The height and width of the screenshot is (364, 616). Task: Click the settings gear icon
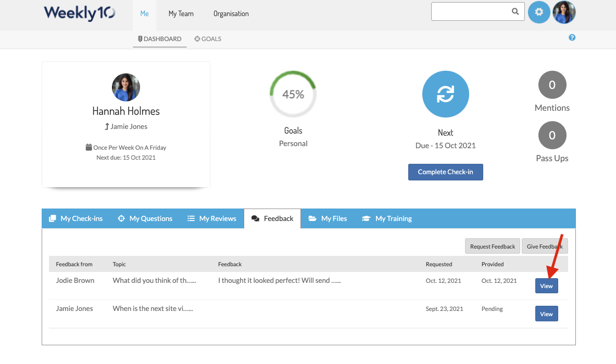click(539, 12)
